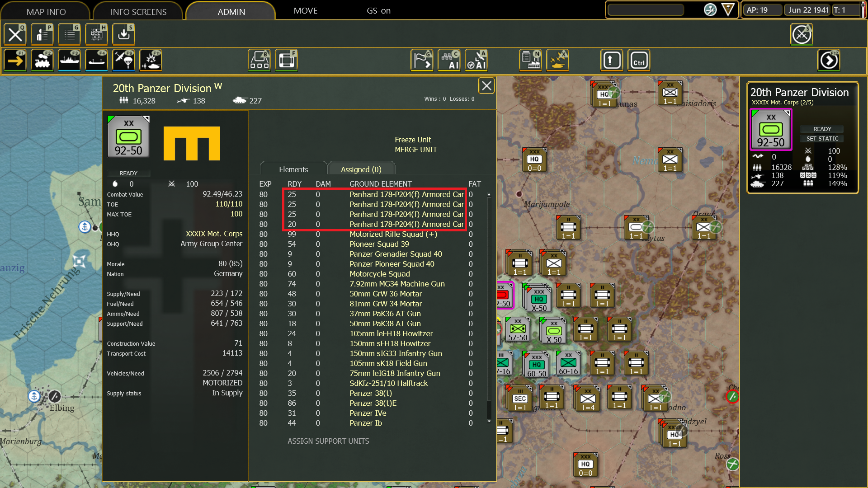Open production factory report icon (N)
The image size is (868, 488).
point(530,60)
